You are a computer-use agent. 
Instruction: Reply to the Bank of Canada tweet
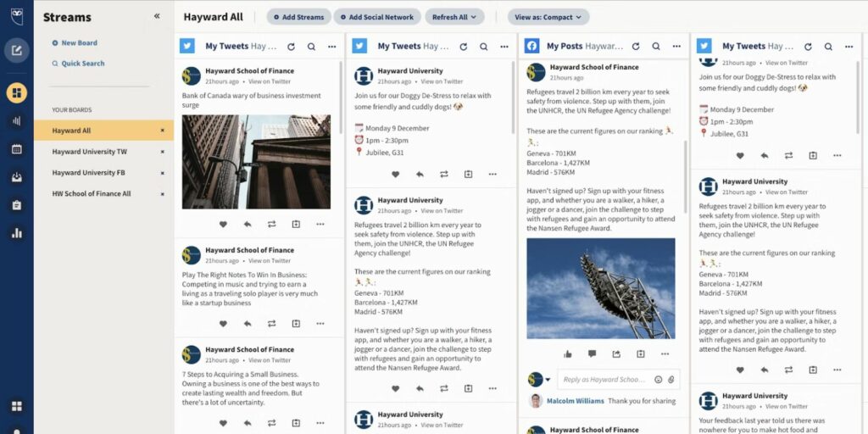[x=248, y=224]
